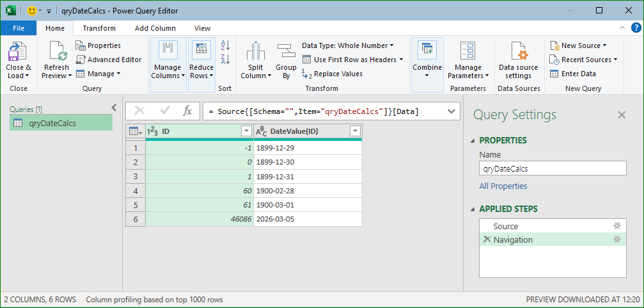Collapse the PROPERTIES section
Image resolution: width=644 pixels, height=308 pixels.
[473, 141]
